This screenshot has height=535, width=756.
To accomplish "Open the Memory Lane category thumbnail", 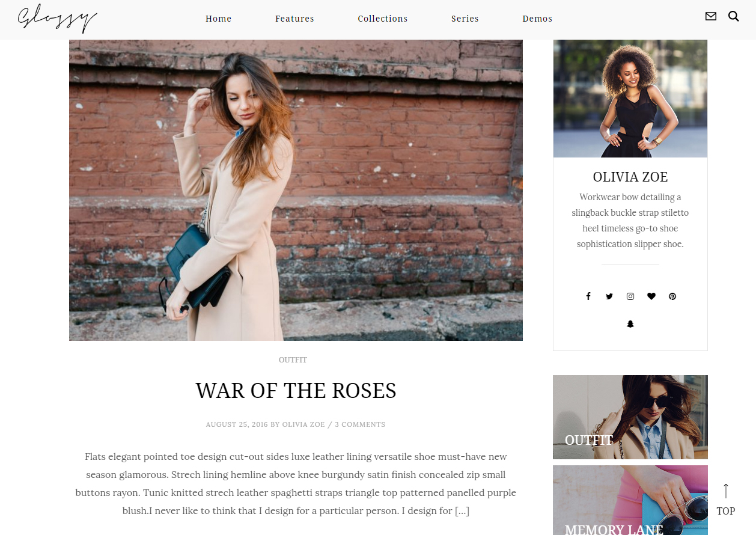I will coord(630,502).
